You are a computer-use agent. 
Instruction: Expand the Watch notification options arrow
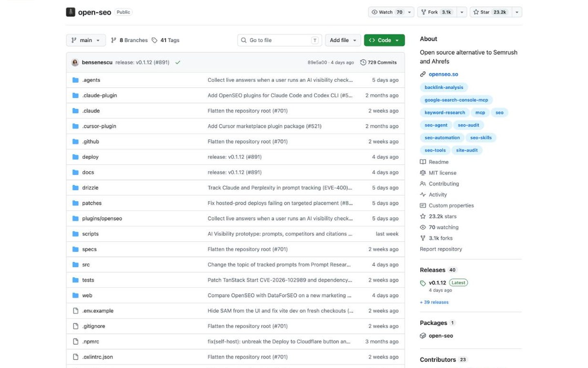[x=410, y=12]
